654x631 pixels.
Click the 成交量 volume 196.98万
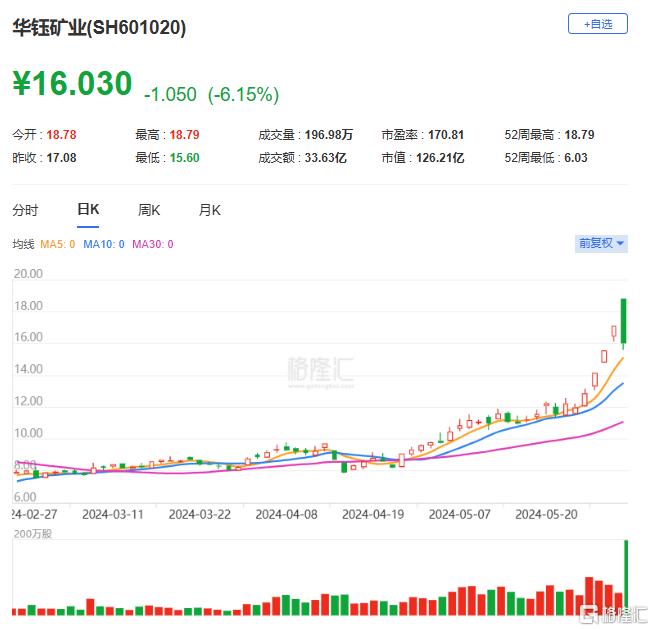(x=329, y=135)
